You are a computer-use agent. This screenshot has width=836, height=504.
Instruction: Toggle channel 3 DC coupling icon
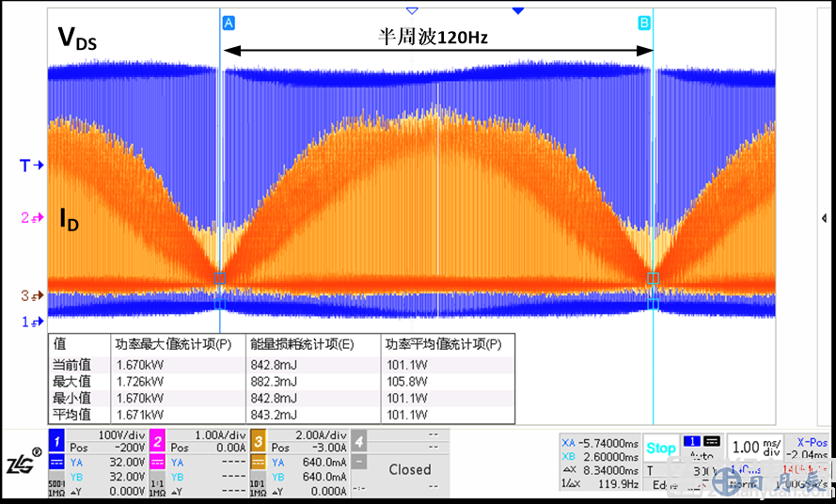coord(259,463)
